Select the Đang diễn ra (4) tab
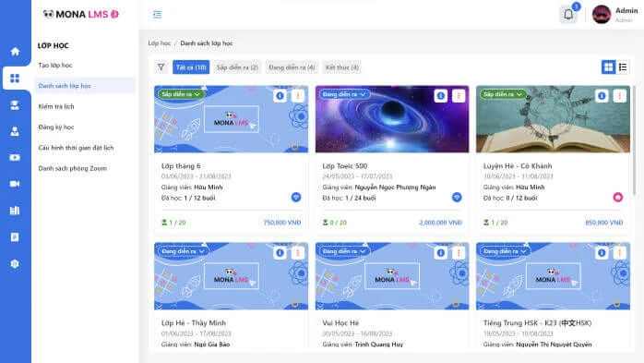644x363 pixels. pos(292,67)
